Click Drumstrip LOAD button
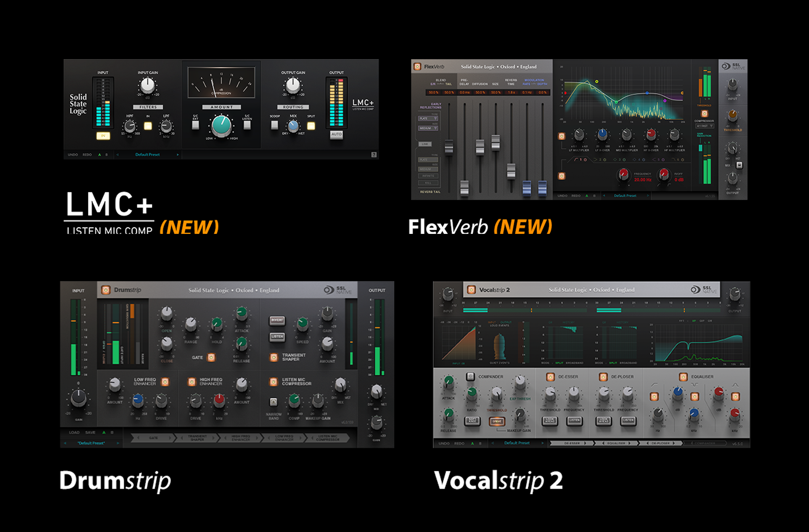The width and height of the screenshot is (809, 532). click(74, 432)
